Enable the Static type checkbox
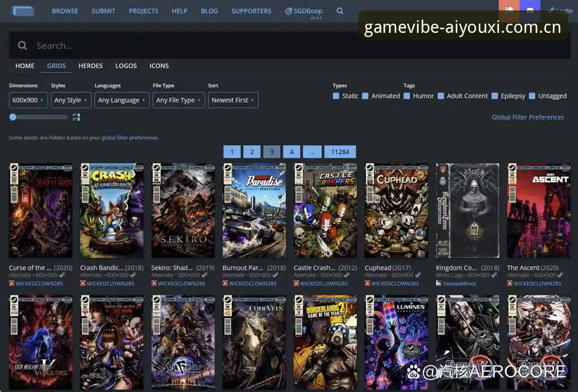This screenshot has width=578, height=392. coord(336,96)
